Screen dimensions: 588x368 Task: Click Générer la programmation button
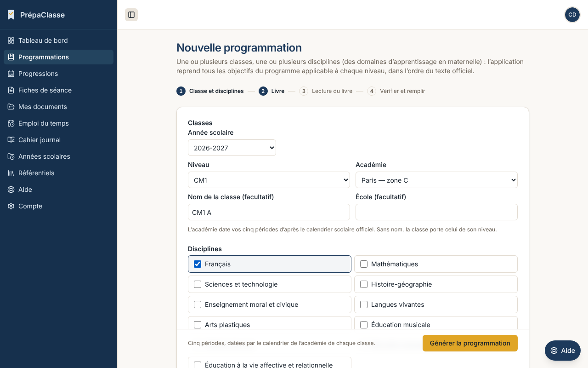click(470, 343)
